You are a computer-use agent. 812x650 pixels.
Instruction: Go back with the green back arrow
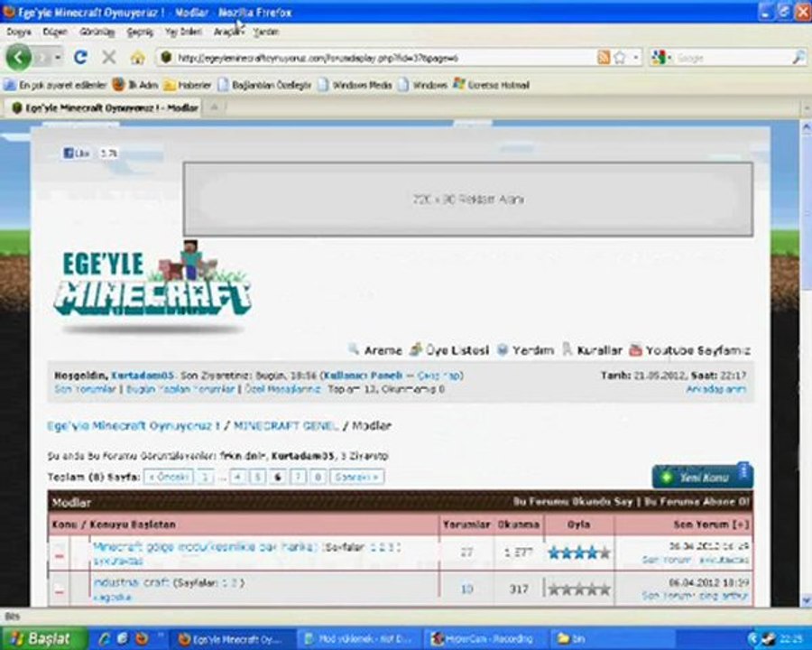pos(19,57)
